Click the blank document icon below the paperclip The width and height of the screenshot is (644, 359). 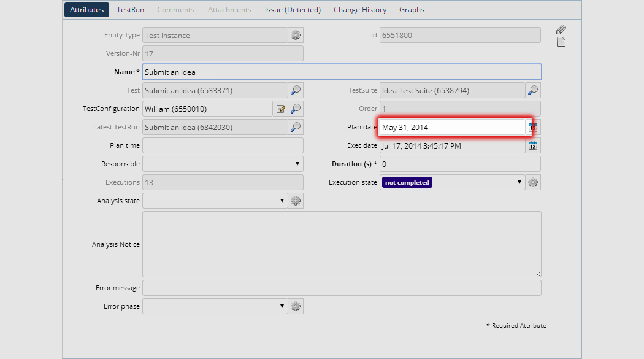[561, 42]
